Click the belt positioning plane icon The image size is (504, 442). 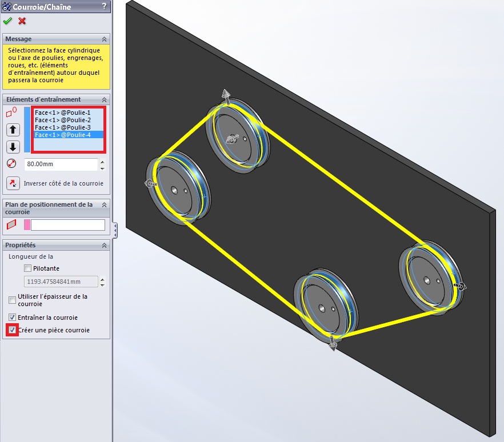11,225
